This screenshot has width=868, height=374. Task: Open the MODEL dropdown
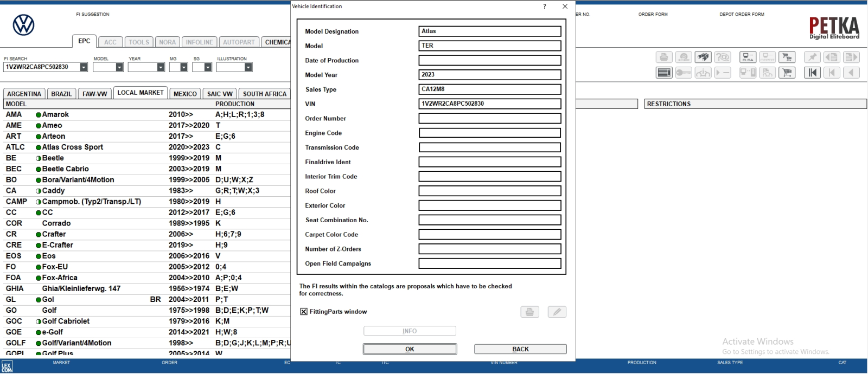[x=119, y=67]
